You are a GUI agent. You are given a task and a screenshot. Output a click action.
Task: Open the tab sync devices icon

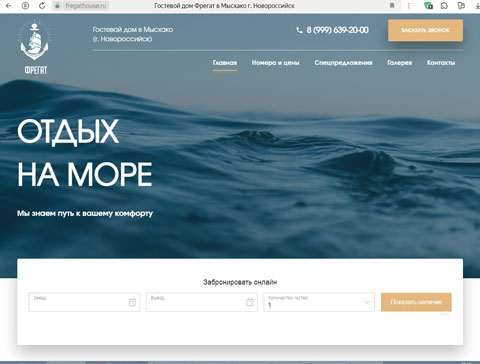coord(461,6)
